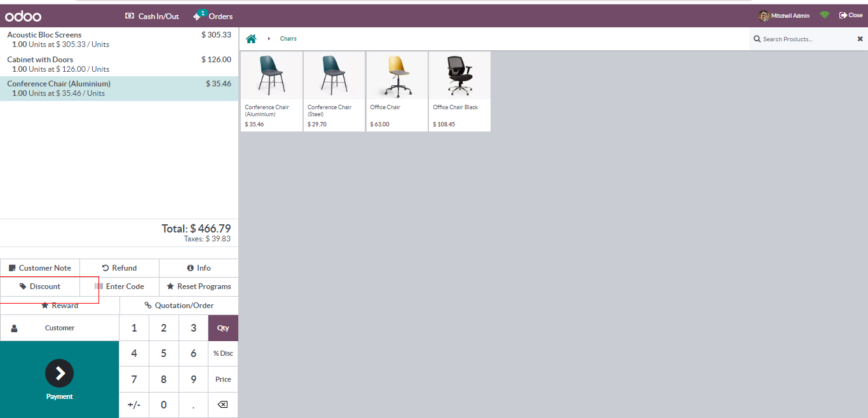This screenshot has width=868, height=418.
Task: Clear the product search with the X icon
Action: [860, 39]
